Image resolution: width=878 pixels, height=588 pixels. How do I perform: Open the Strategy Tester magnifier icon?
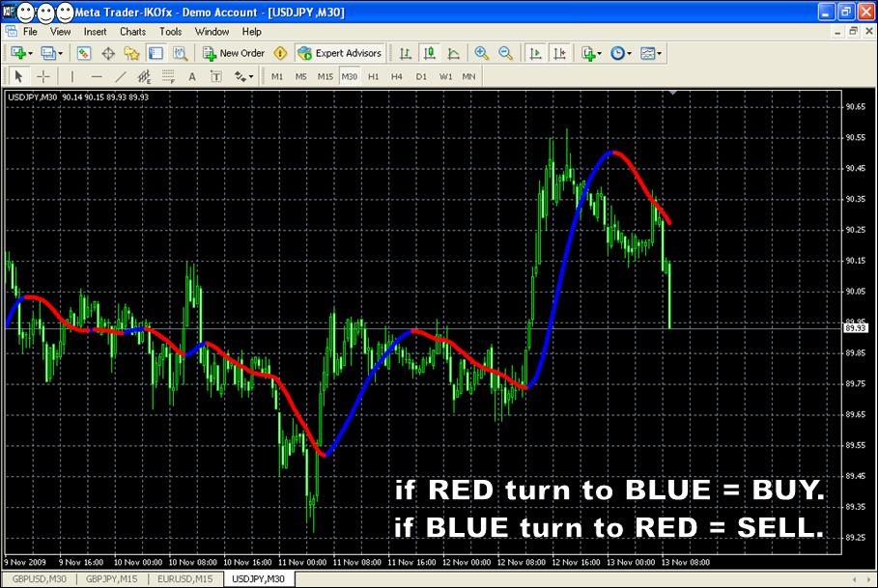tap(180, 53)
